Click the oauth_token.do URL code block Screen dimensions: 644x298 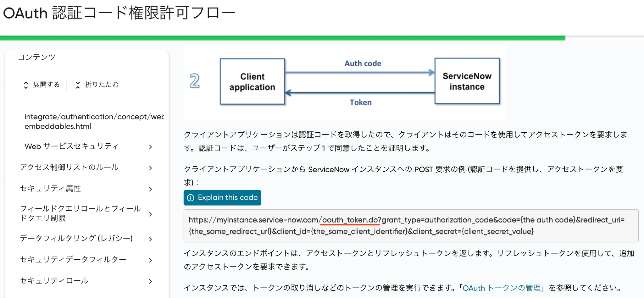point(411,226)
